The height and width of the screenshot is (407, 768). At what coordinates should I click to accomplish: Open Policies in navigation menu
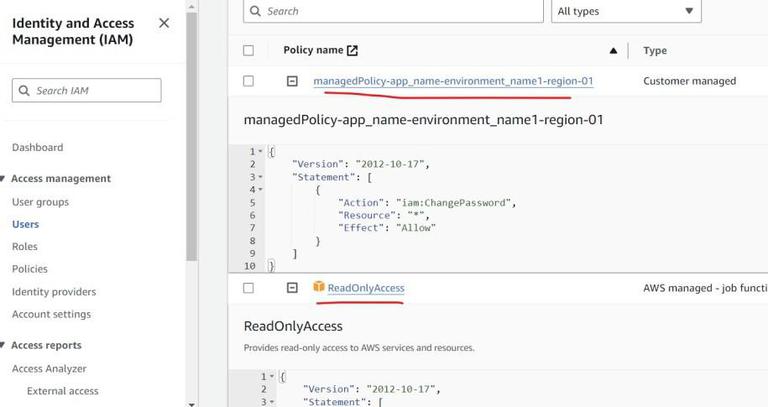pos(30,269)
